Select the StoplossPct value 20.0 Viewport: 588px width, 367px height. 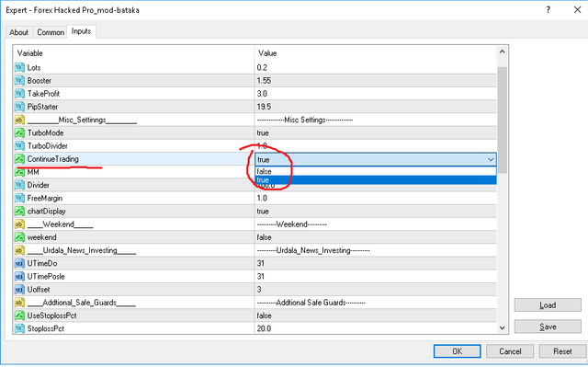point(264,328)
